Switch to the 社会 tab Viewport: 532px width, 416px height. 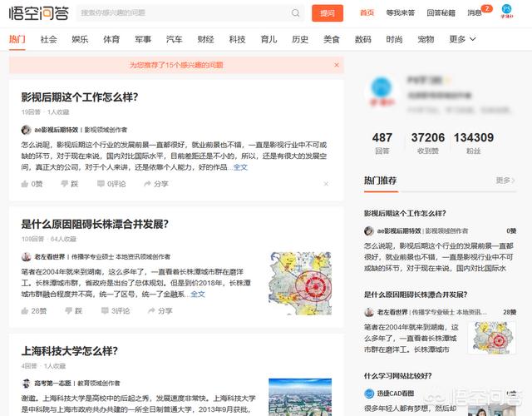click(x=48, y=39)
